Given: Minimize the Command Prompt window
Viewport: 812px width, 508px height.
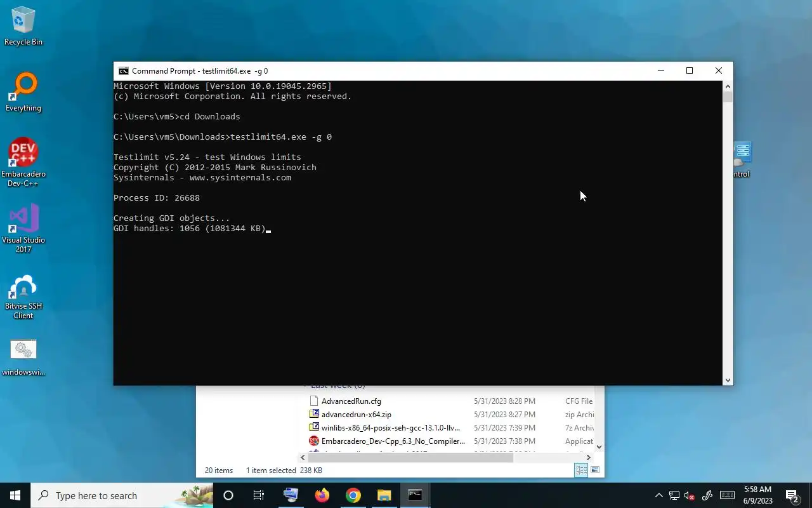Looking at the screenshot, I should pos(661,71).
